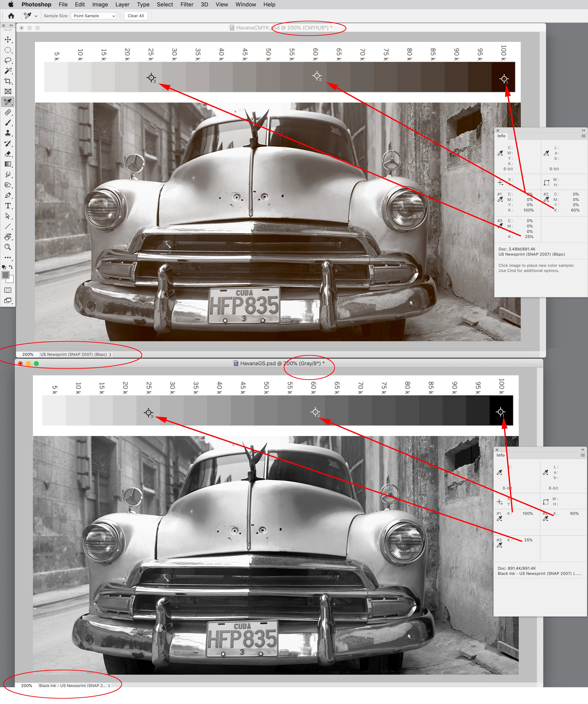Click the foreground color swatch
The width and height of the screenshot is (588, 704).
[x=5, y=275]
